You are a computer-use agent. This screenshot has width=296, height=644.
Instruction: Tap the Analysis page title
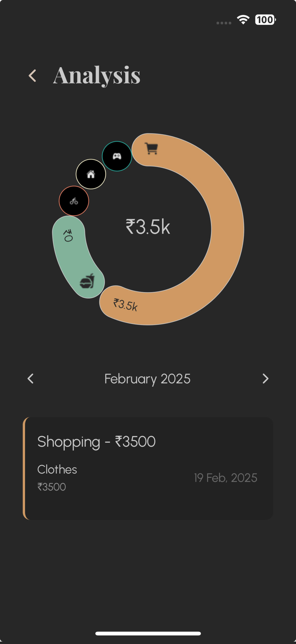click(97, 75)
